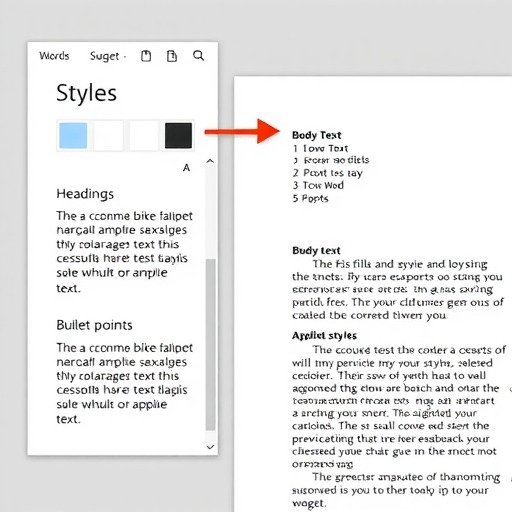
Task: Click the Styles panel title
Action: click(87, 93)
